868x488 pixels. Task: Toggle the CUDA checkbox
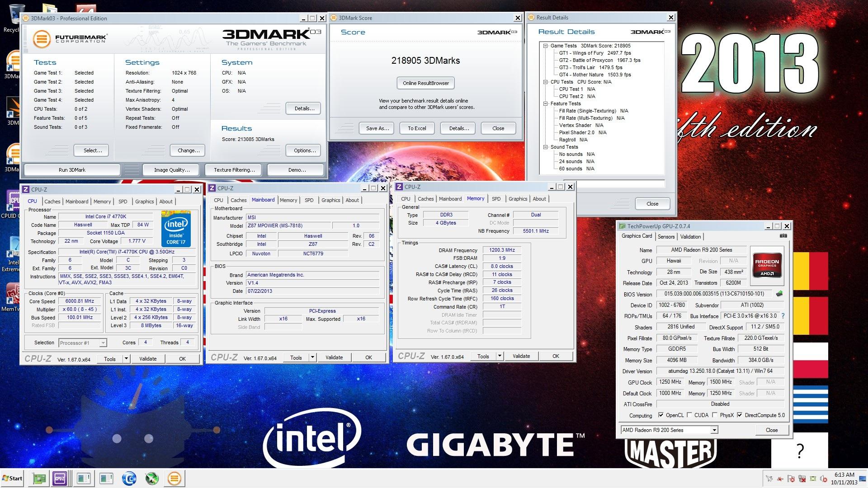[689, 415]
